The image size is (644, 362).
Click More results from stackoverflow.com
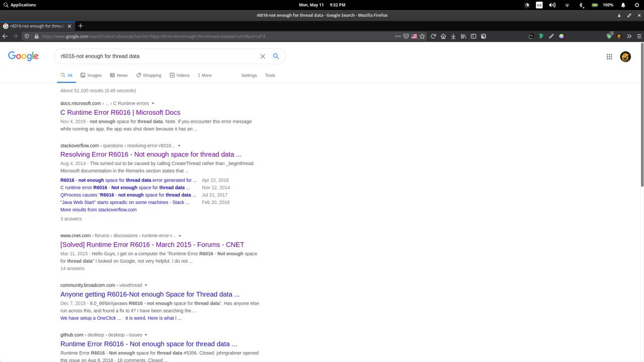[x=99, y=209]
